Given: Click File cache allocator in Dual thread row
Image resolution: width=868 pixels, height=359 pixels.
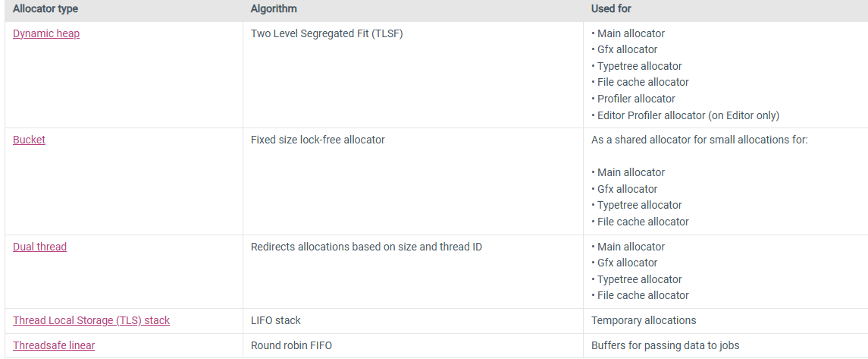Looking at the screenshot, I should pyautogui.click(x=643, y=295).
